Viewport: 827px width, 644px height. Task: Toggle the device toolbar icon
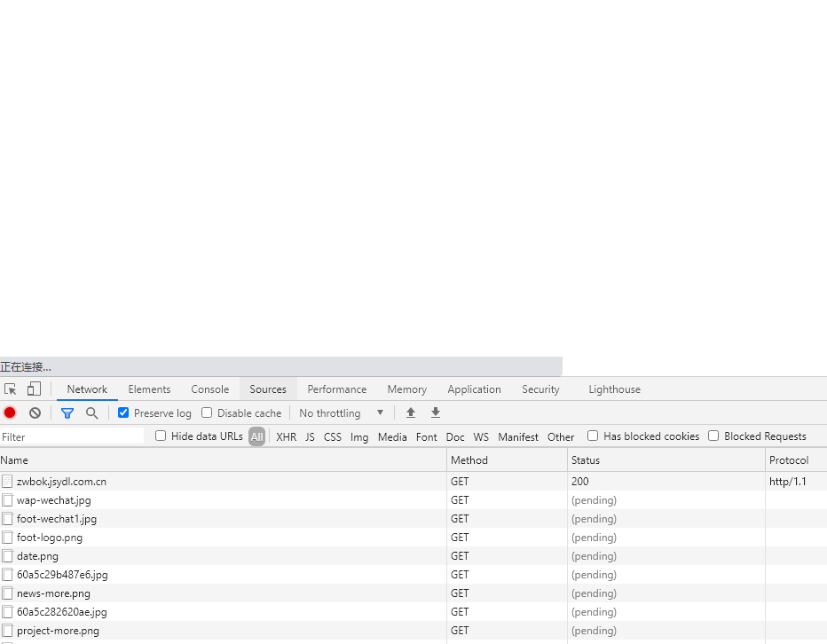pos(34,389)
